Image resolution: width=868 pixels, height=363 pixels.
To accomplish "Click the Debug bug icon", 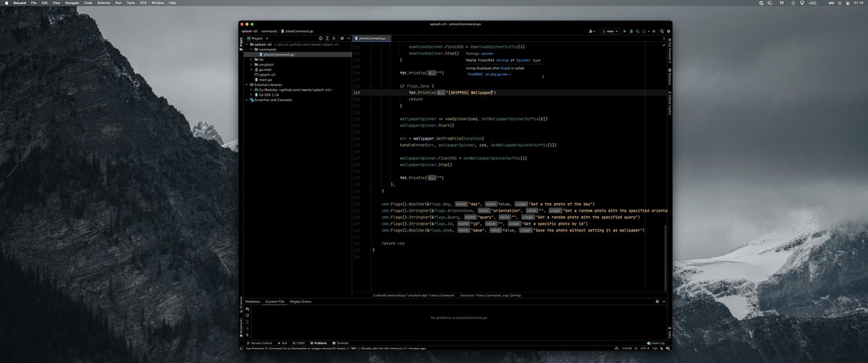I will tap(631, 31).
